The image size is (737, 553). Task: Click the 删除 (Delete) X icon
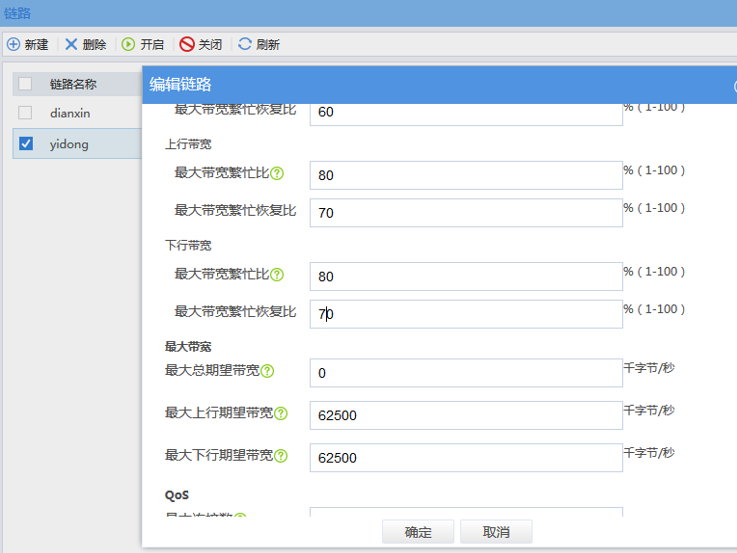tap(71, 45)
